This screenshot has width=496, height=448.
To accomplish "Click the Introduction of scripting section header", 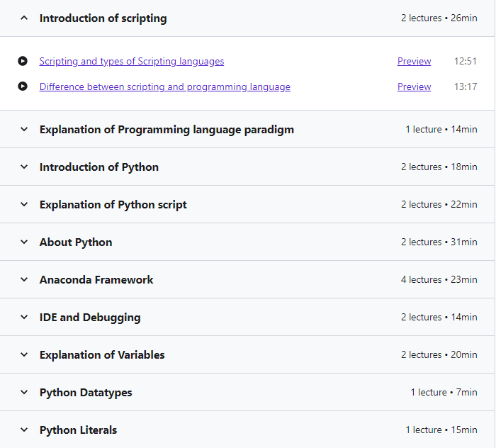I will (103, 18).
